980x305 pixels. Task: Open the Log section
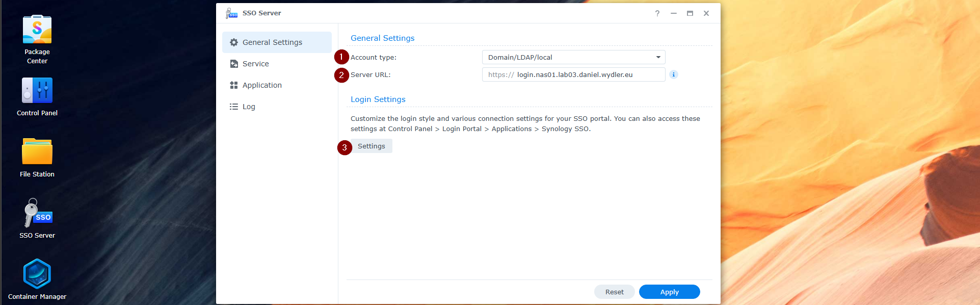point(249,107)
